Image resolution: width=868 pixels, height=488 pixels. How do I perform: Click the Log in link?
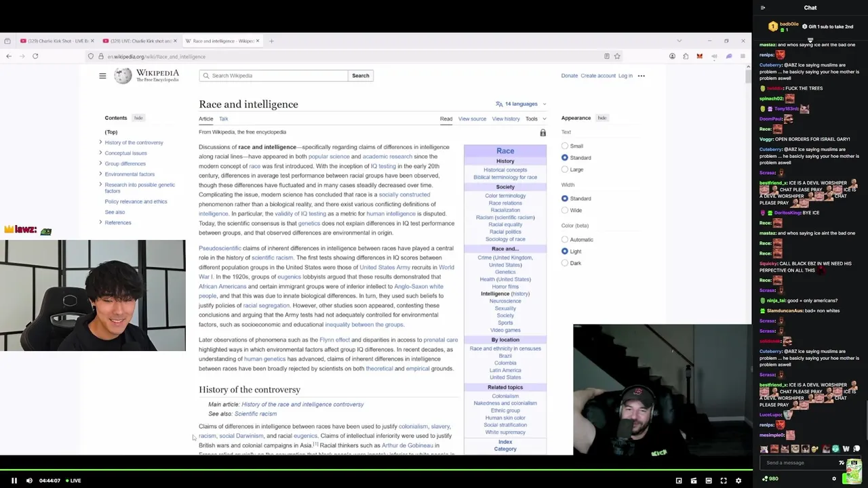(x=625, y=76)
